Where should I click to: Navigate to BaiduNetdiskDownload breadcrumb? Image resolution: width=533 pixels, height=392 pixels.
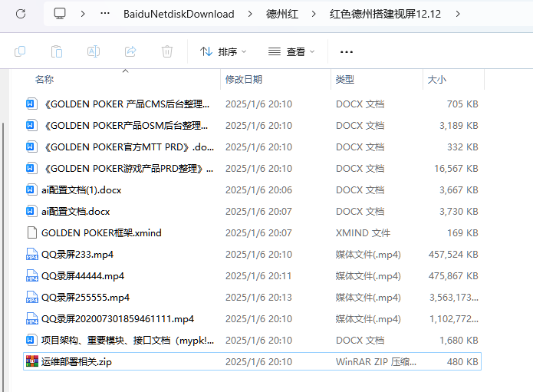(x=179, y=14)
